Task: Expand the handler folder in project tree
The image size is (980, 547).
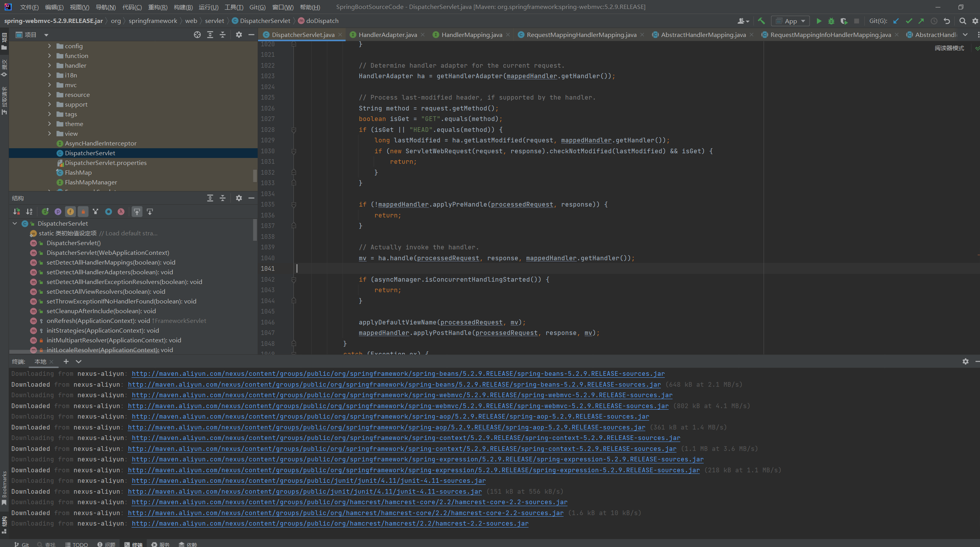Action: click(49, 65)
